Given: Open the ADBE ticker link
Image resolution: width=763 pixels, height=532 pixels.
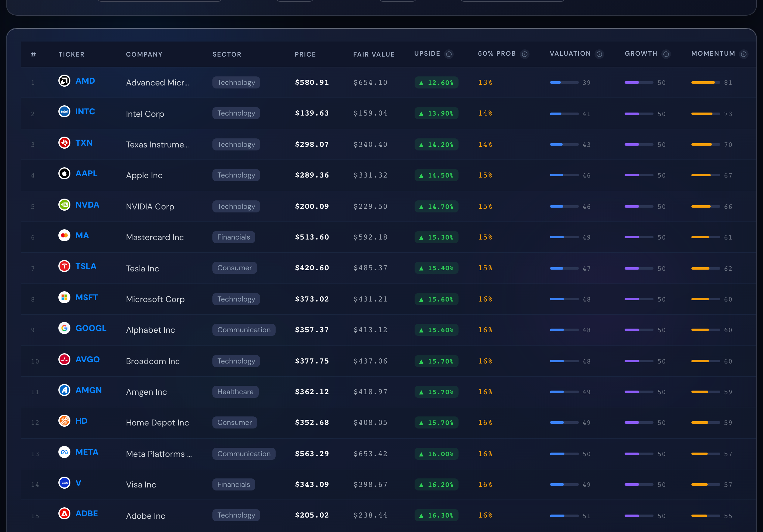Looking at the screenshot, I should pos(87,513).
